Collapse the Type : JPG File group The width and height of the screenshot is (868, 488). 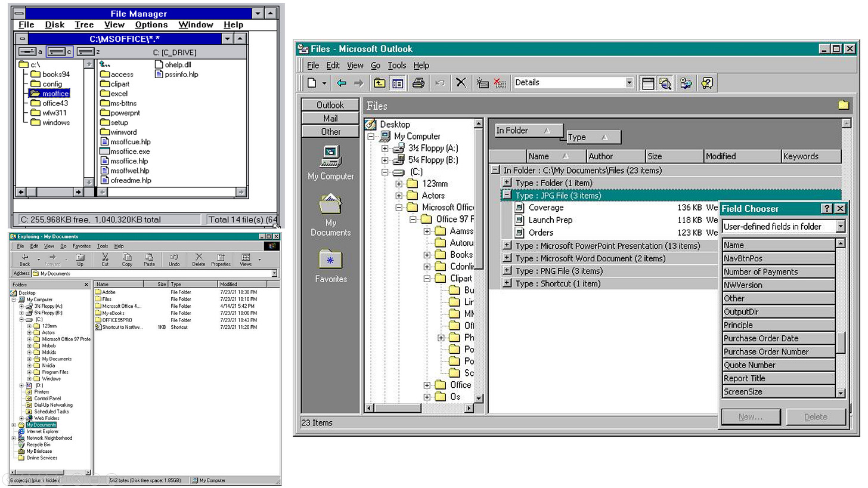pyautogui.click(x=507, y=195)
